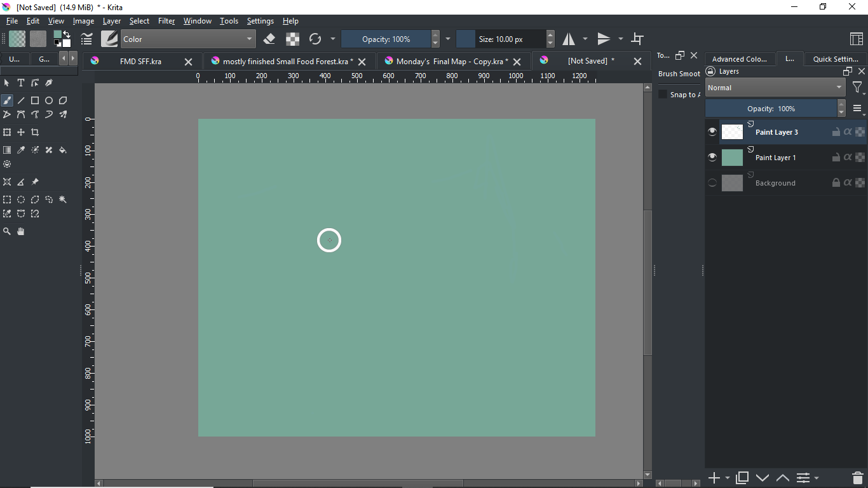Add a new layer with plus button
Image resolution: width=868 pixels, height=488 pixels.
[714, 478]
